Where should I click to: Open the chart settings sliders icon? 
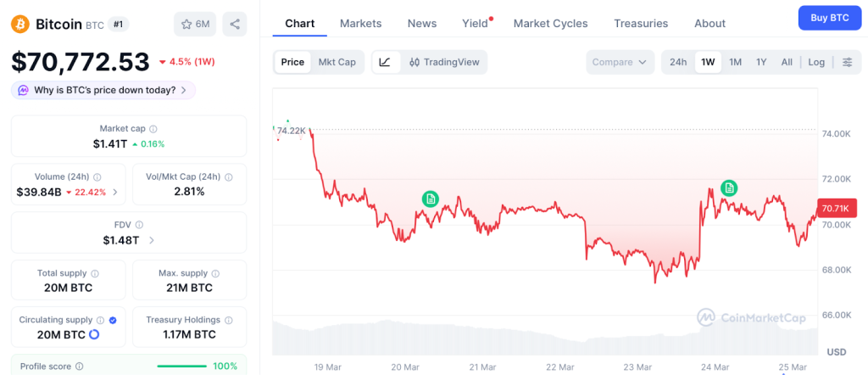847,62
